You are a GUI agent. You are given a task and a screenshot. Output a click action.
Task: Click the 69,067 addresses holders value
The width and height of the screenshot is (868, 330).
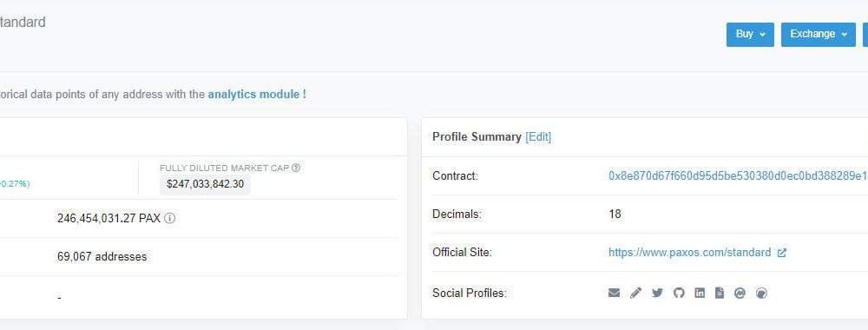(x=102, y=257)
